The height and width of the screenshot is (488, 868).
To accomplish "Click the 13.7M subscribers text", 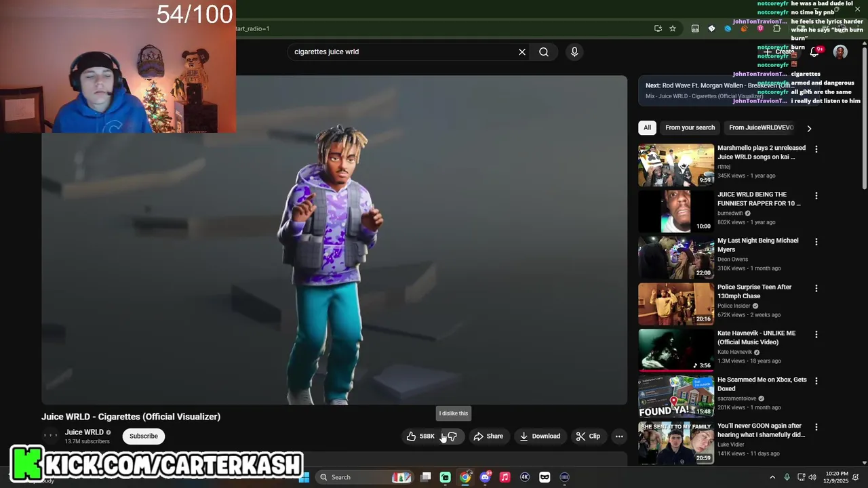I will [x=87, y=442].
